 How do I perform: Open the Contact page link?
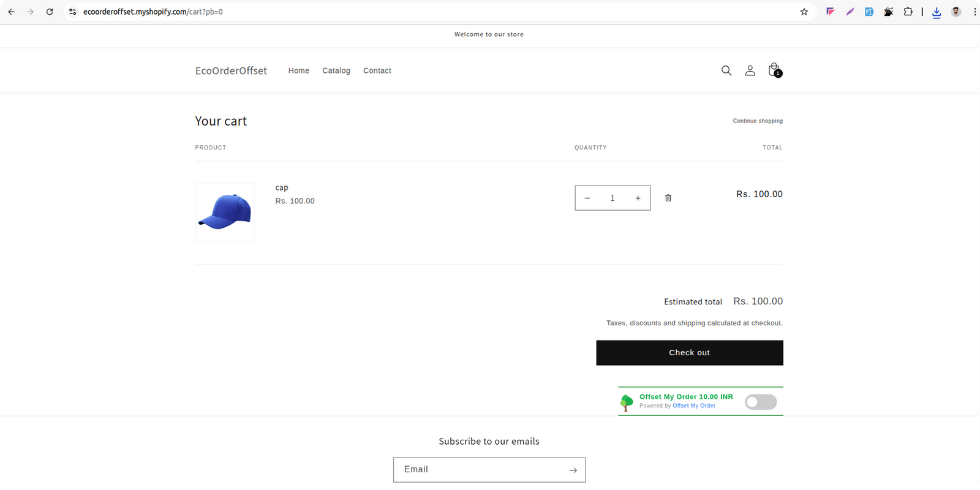click(x=377, y=70)
